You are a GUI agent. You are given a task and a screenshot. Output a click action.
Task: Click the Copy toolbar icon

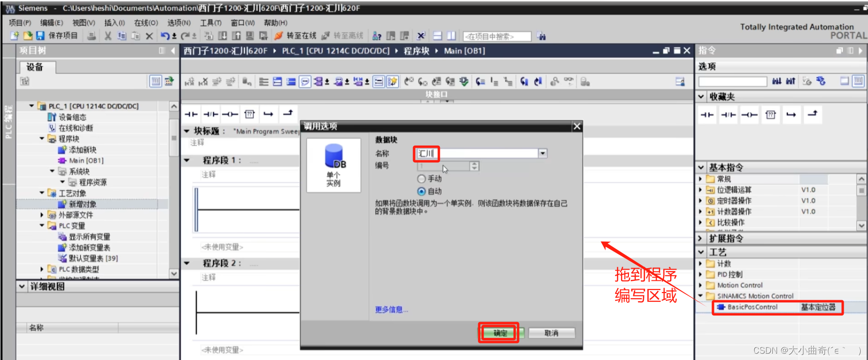pyautogui.click(x=122, y=35)
